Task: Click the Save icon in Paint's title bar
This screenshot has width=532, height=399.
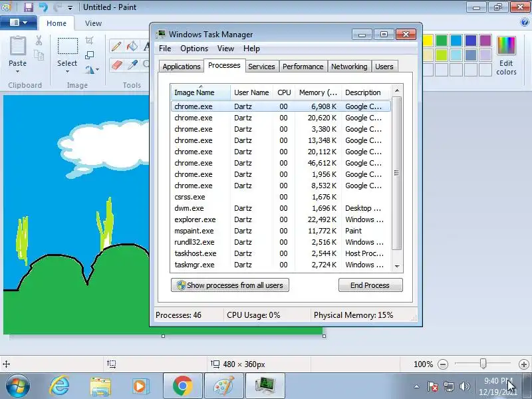Action: tap(29, 7)
